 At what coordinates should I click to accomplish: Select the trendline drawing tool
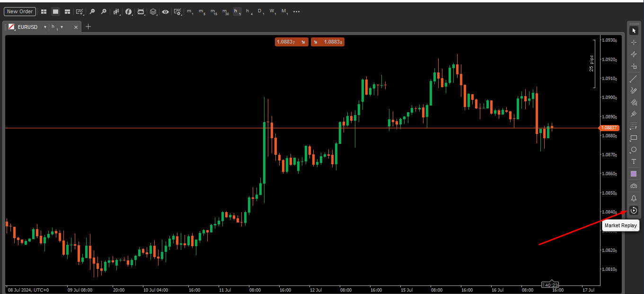(x=633, y=79)
